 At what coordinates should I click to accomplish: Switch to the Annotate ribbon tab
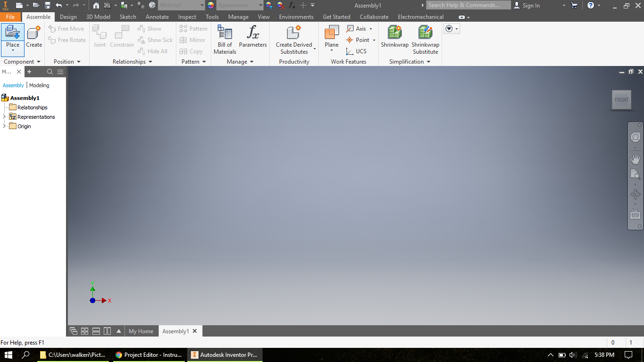click(x=157, y=16)
